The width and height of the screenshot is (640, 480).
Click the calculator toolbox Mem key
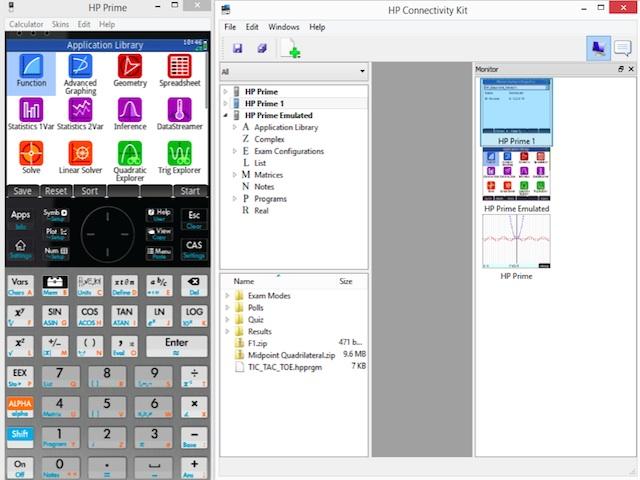click(x=55, y=286)
